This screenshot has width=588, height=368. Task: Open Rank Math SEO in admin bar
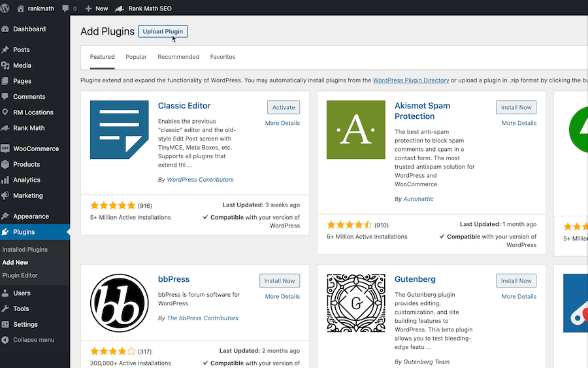coord(143,8)
